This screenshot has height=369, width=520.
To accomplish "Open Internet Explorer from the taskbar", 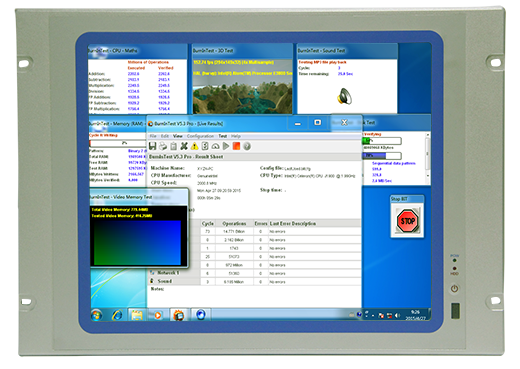I will tap(117, 315).
